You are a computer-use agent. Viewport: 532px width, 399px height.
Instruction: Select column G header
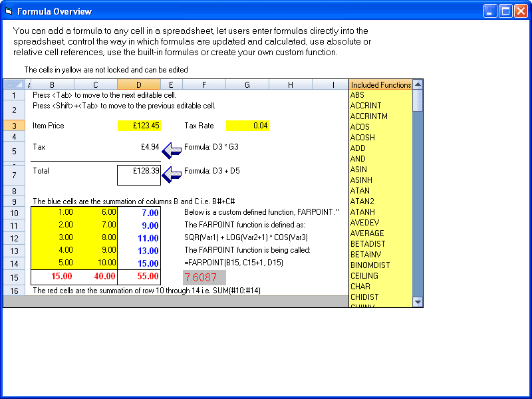[247, 84]
